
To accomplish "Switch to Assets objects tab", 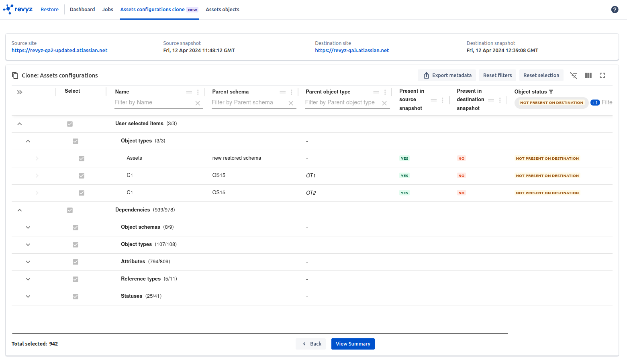I will [223, 10].
